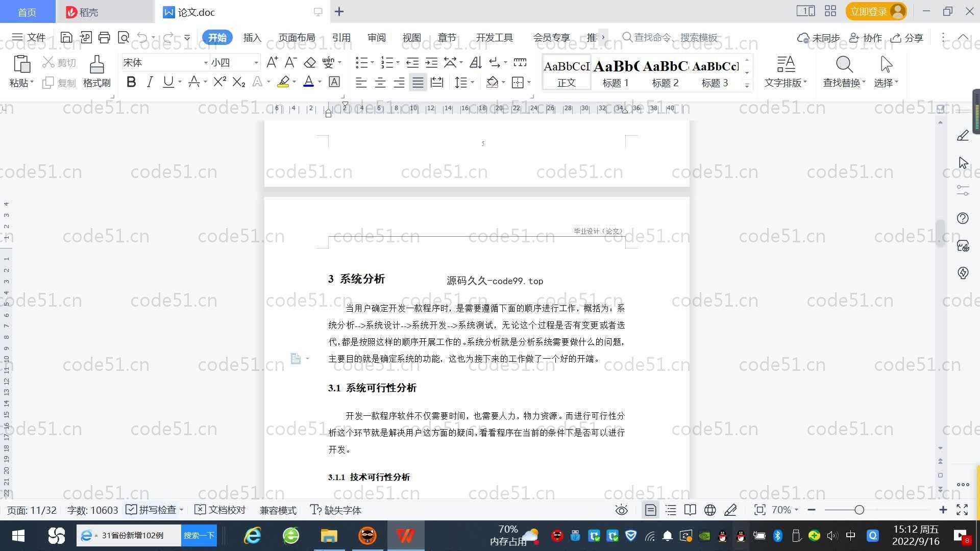Click the print icon in quick toolbar
Screen dimensions: 980x551
(104, 37)
